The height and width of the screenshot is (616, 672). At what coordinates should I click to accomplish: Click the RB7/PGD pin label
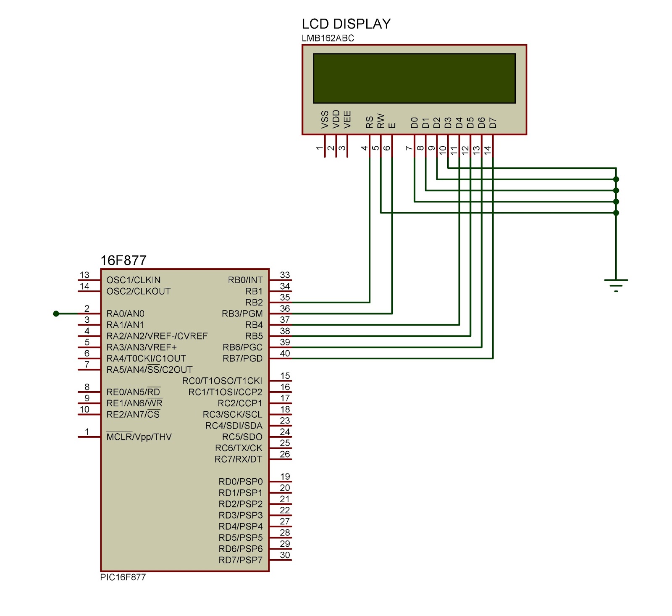[242, 358]
